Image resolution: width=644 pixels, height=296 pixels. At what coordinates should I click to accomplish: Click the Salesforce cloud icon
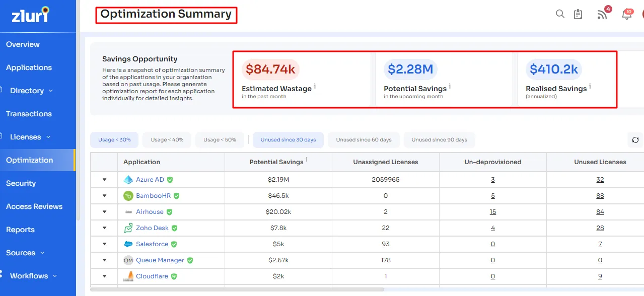coord(128,244)
